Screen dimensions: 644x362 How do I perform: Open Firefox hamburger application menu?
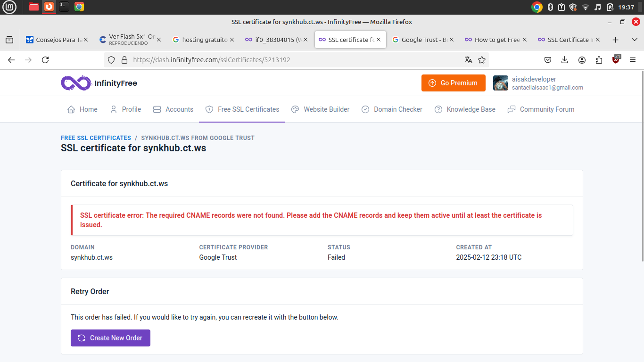click(x=633, y=60)
